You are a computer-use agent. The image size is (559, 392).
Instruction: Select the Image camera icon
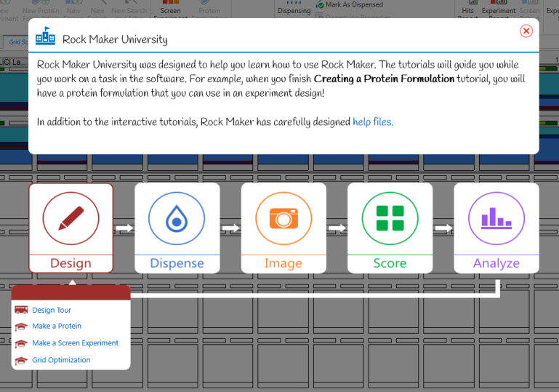click(283, 218)
